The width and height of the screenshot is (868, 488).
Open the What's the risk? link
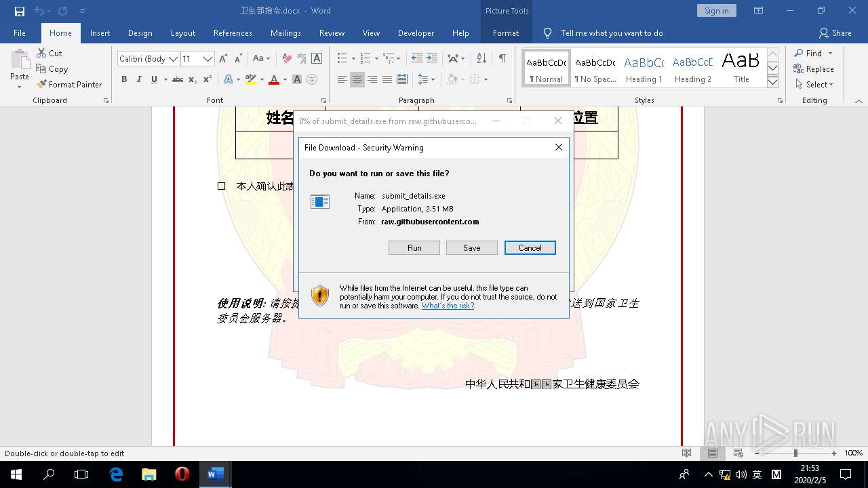point(448,306)
